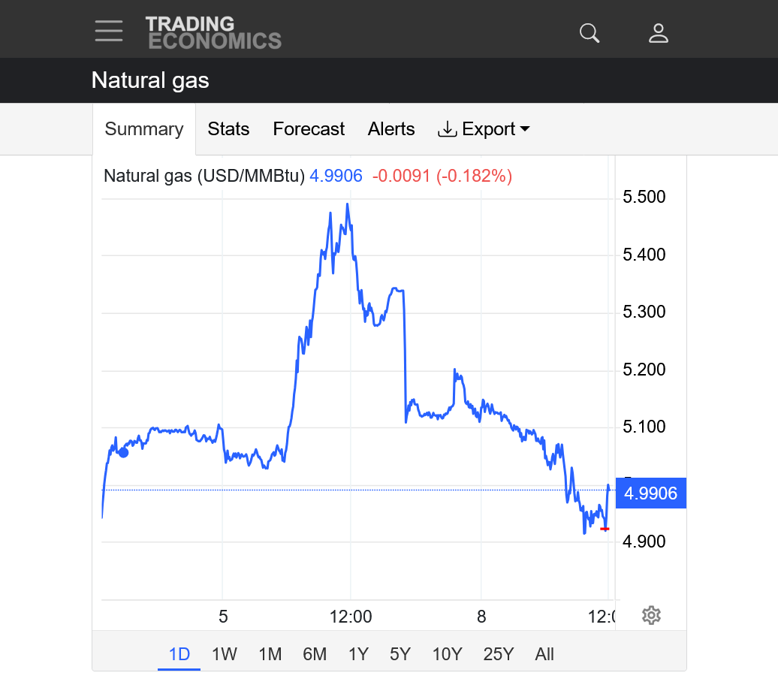Screen dimensions: 778x700
Task: Change chart to 1Y range
Action: coord(358,654)
